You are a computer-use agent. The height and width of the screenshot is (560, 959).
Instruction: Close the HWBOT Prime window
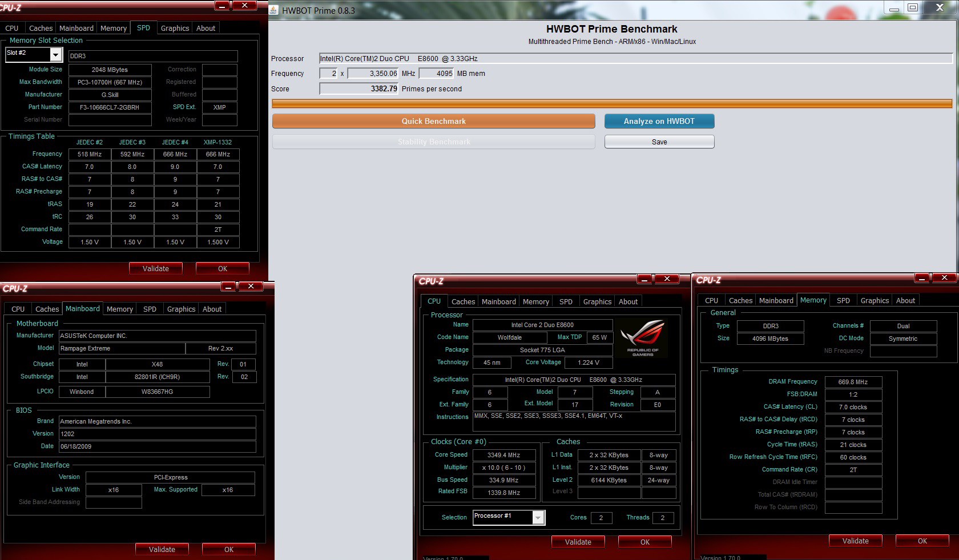tap(940, 7)
